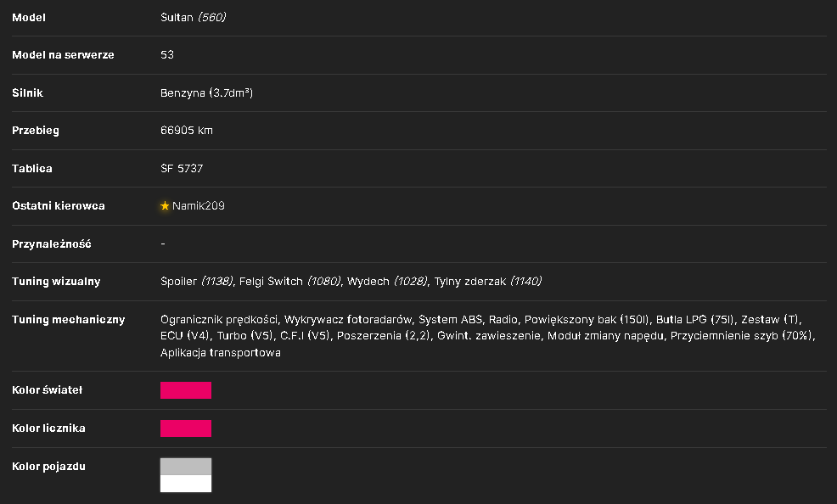Viewport: 837px width, 504px height.
Task: Click the Ogranicznik prędkości tuning text
Action: [219, 320]
